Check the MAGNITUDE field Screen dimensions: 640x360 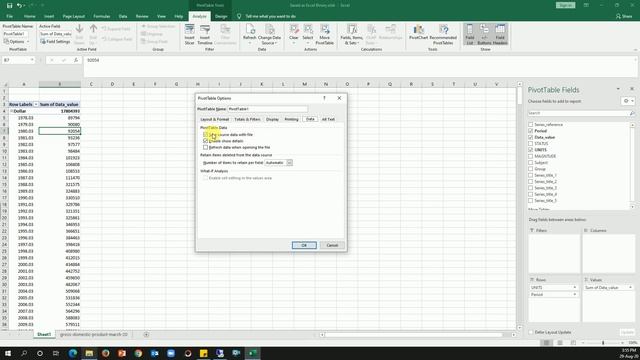pos(531,156)
